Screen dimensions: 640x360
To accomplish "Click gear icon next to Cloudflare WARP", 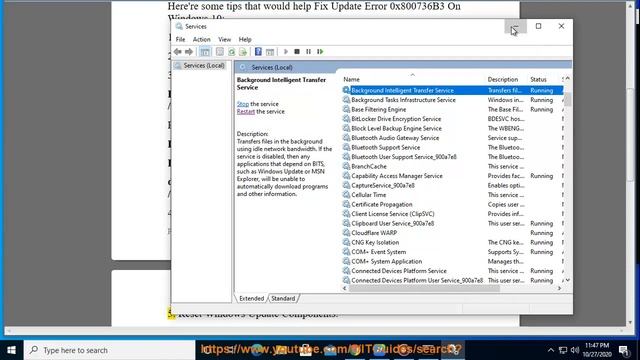I will point(346,233).
